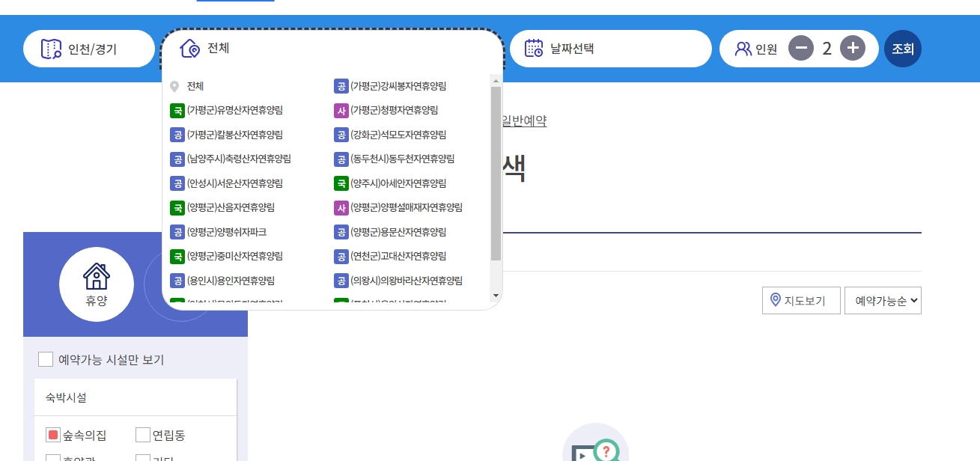
Task: Click the gray pin icon beside 전체 option
Action: click(x=174, y=86)
